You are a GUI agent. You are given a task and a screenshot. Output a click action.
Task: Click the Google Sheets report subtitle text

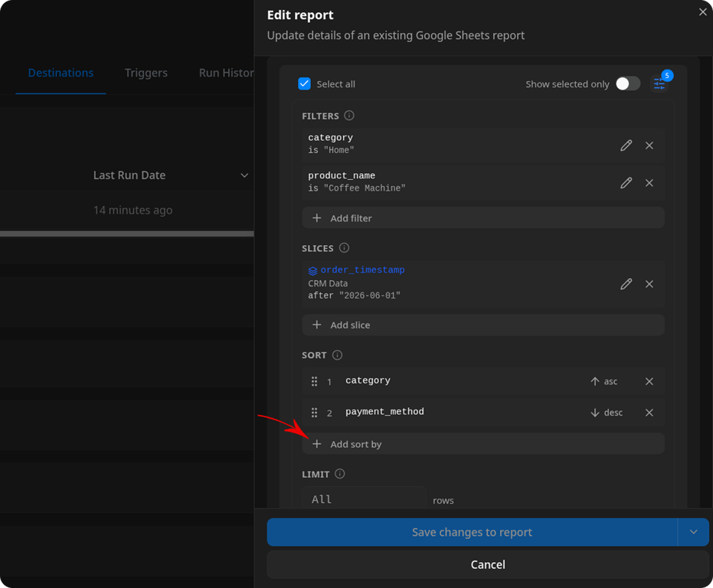(396, 35)
